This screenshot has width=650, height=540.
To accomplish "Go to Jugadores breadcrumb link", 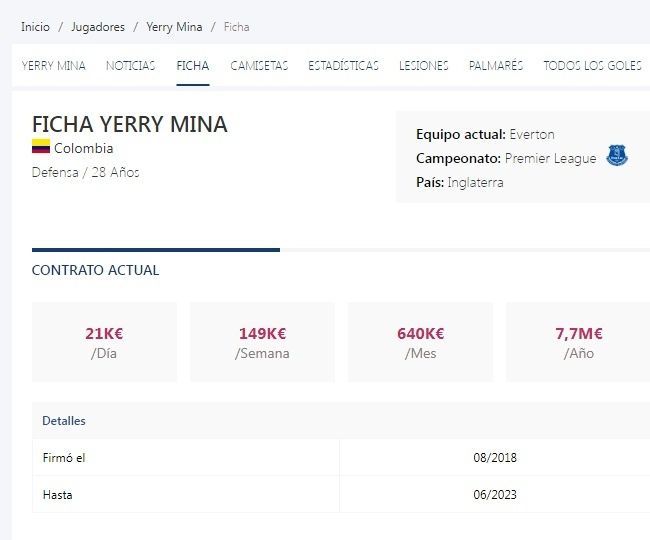I will [98, 27].
